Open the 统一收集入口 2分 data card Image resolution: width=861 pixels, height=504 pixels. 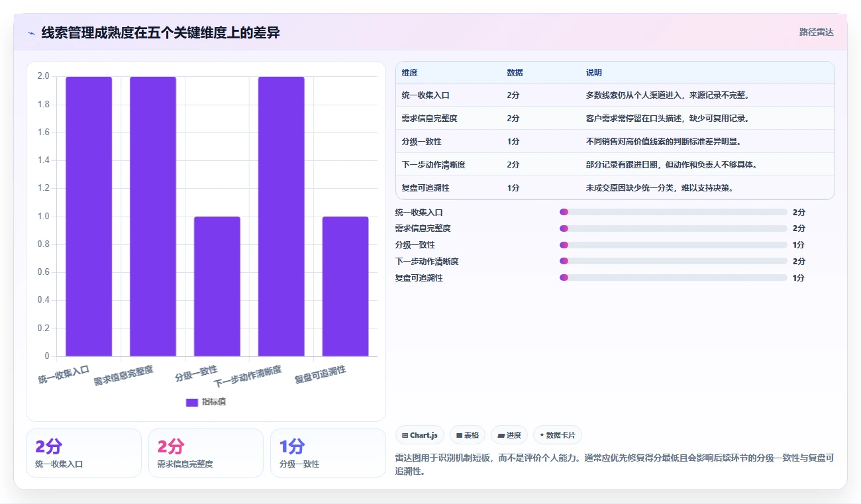point(83,452)
